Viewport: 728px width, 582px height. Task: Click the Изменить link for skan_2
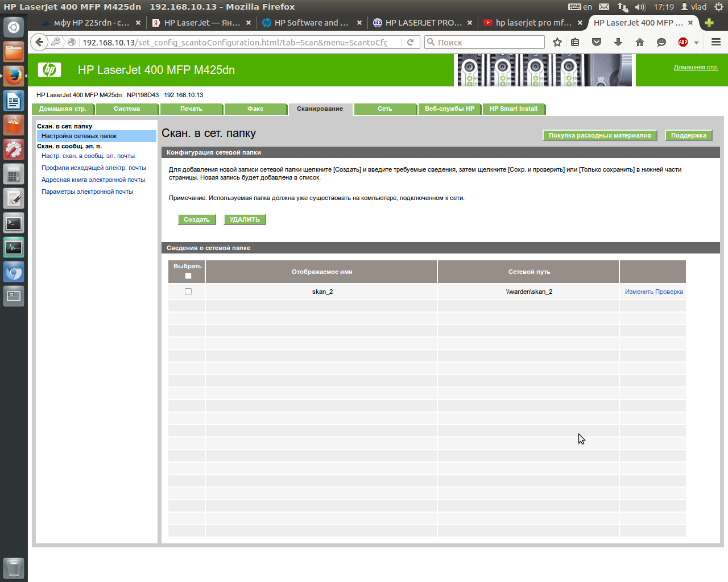[x=639, y=292]
